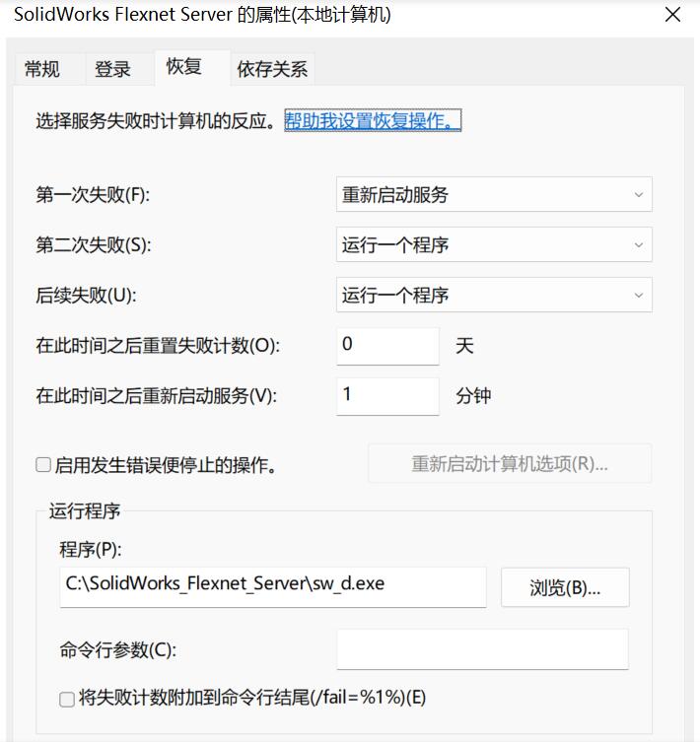
Task: Click the restart service minutes field
Action: (x=387, y=395)
